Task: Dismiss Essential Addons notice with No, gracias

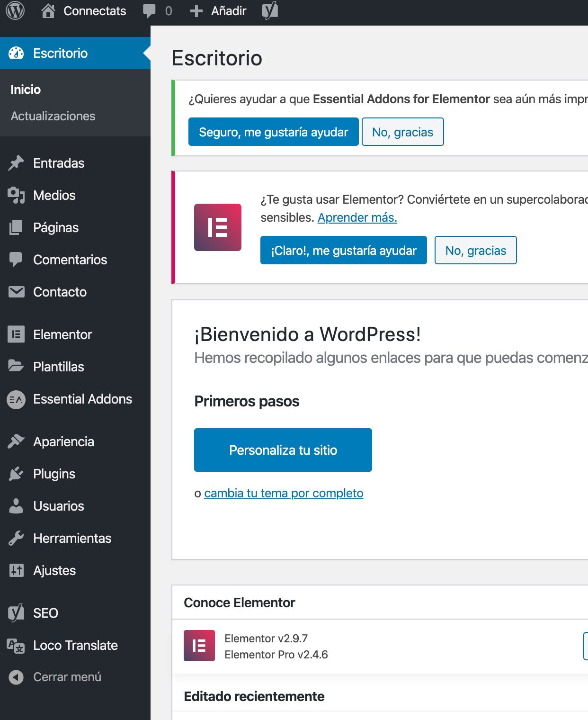Action: point(403,132)
